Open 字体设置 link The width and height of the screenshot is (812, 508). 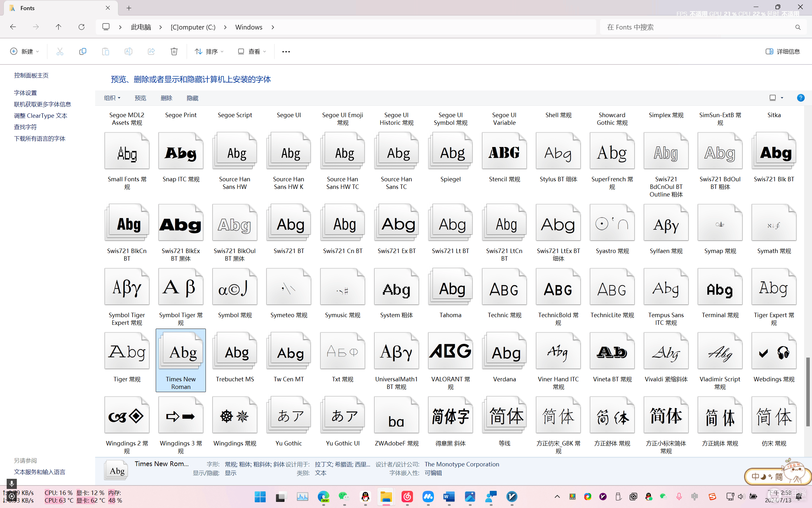point(25,93)
